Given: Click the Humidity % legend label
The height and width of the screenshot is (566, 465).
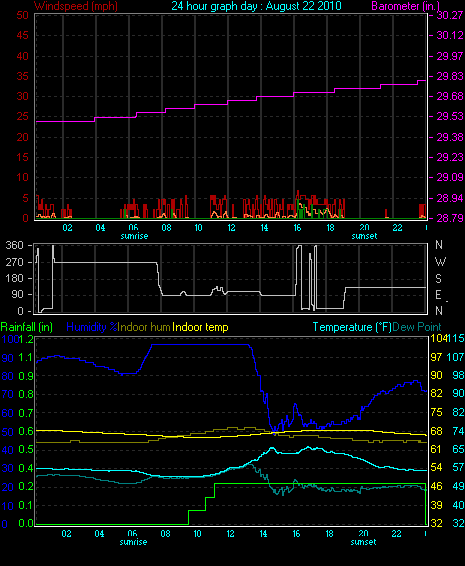Looking at the screenshot, I should 92,327.
